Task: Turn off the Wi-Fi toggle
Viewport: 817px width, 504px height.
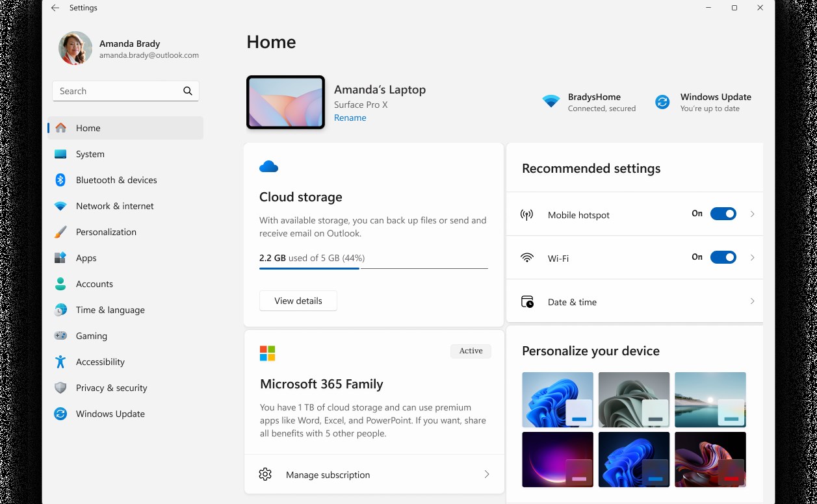Action: [x=723, y=257]
